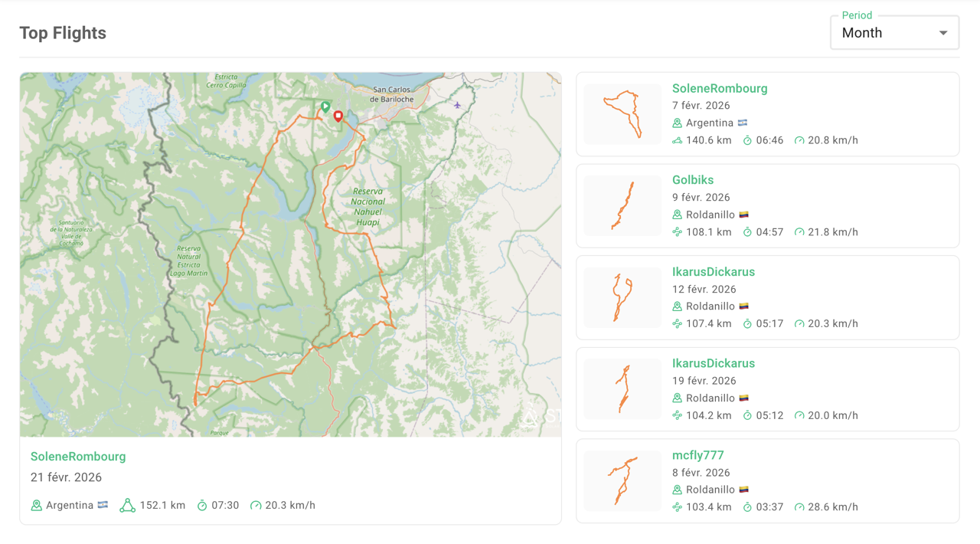Click the green takeoff marker on map

point(325,107)
